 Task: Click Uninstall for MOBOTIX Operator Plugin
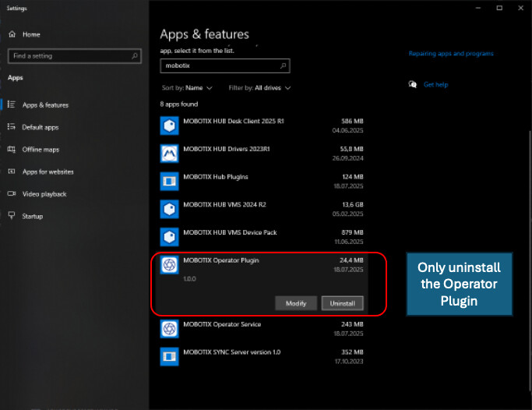pyautogui.click(x=343, y=303)
